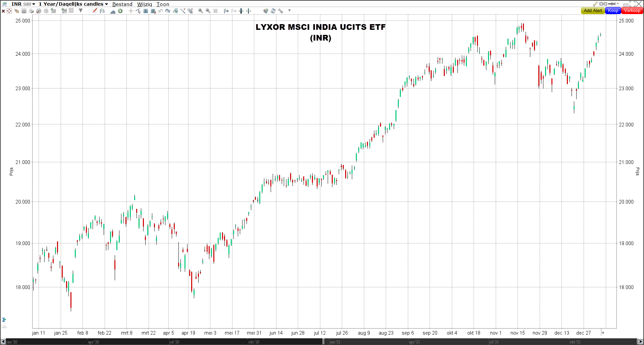
Task: Click the remove text T icon
Action: [153, 11]
